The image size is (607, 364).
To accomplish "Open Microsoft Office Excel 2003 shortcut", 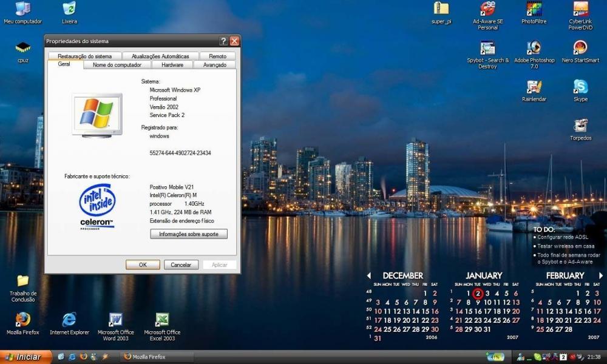I will (x=162, y=320).
